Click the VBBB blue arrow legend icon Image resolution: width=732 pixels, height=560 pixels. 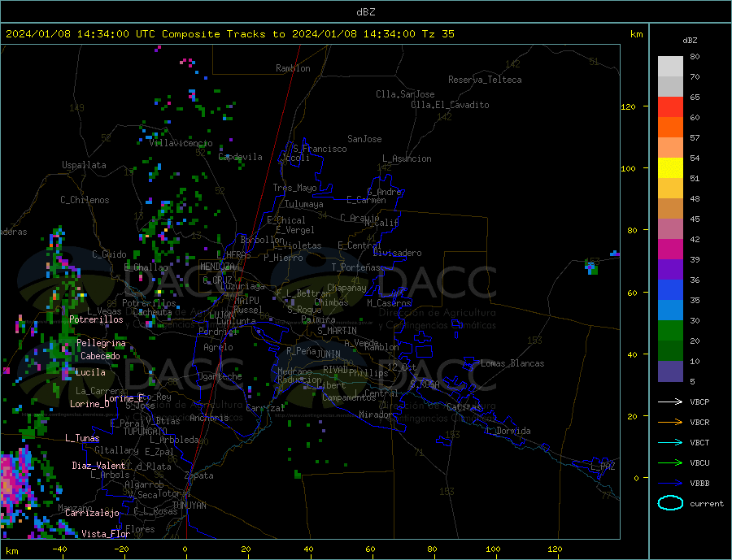[670, 483]
